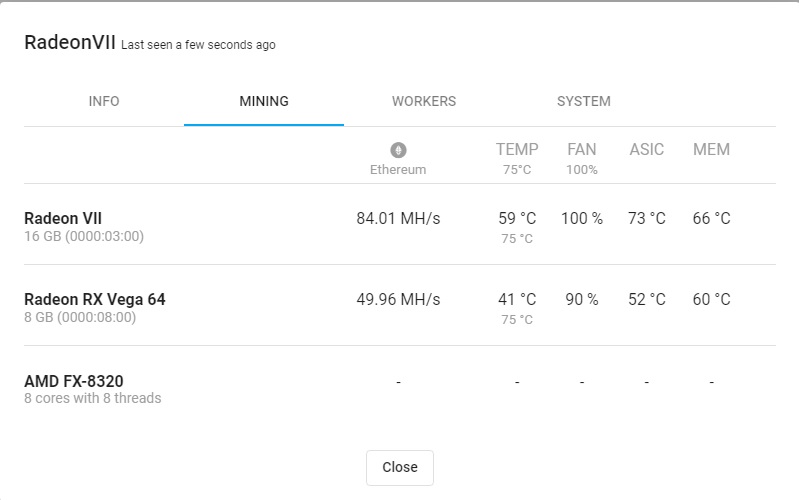Select the MINING tab
The width and height of the screenshot is (799, 500).
[264, 101]
